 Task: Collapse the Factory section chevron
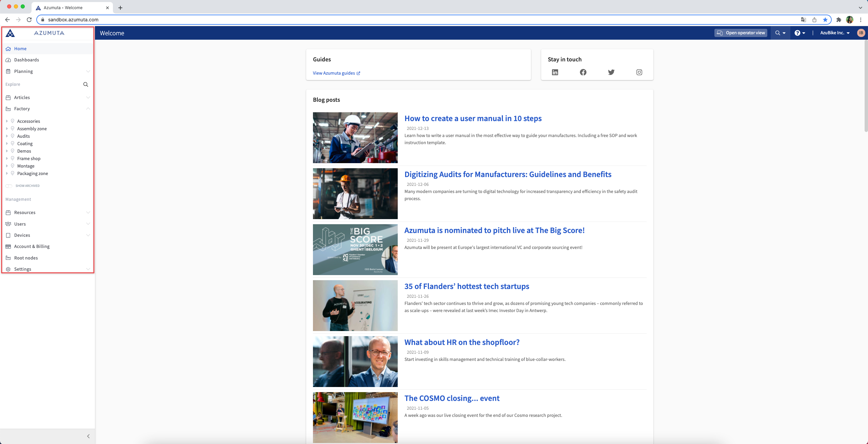88,109
